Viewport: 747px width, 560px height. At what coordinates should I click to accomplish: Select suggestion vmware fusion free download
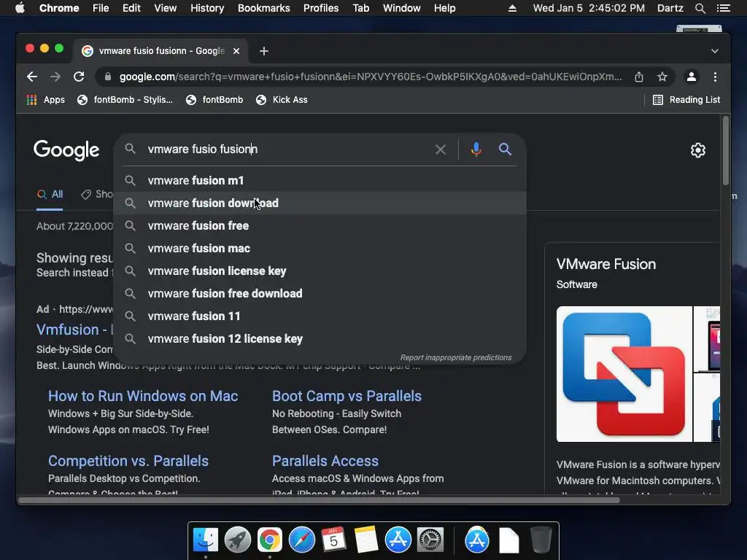[x=320, y=293]
